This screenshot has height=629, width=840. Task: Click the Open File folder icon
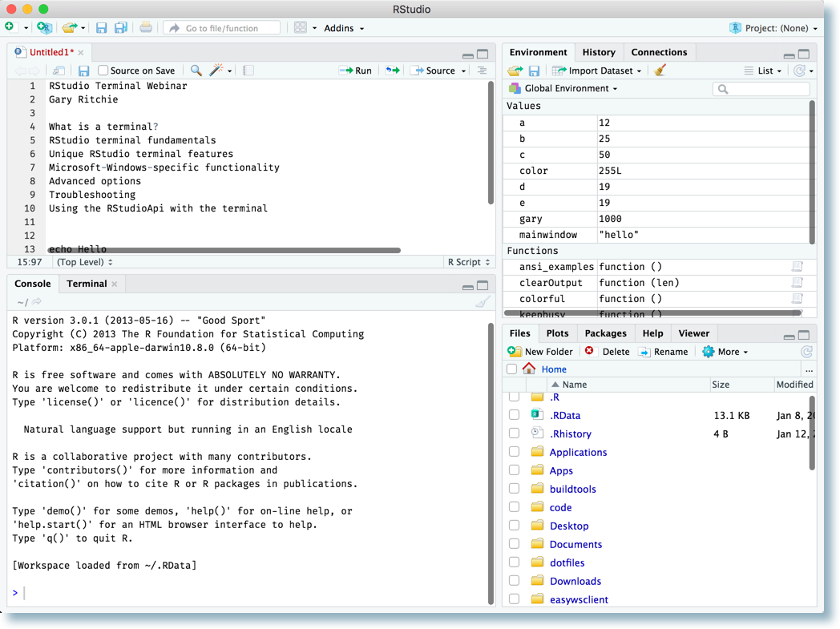click(69, 28)
